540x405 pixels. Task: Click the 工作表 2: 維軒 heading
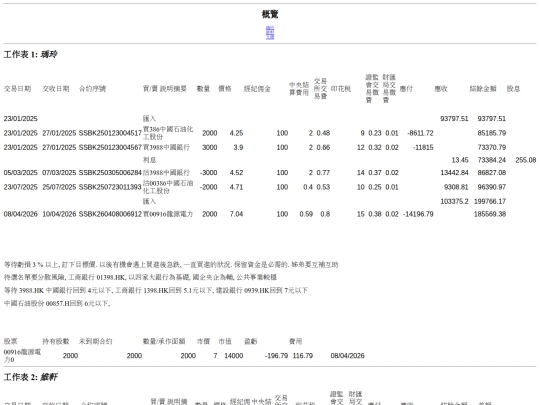(31, 377)
